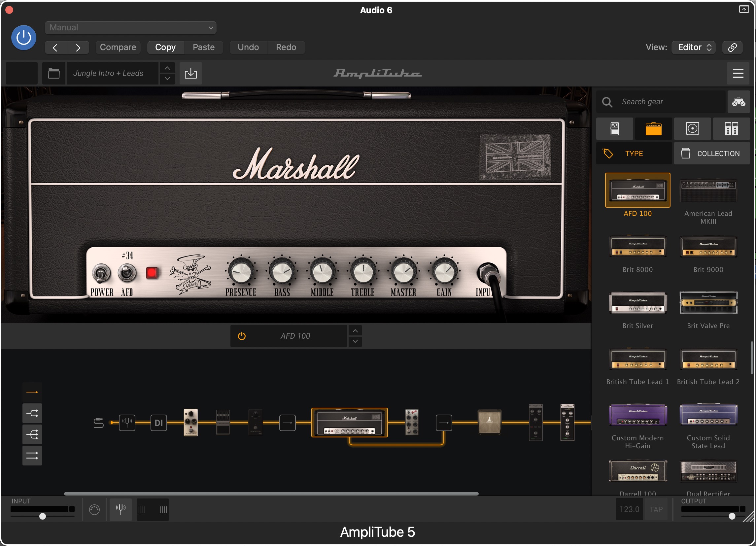Viewport: 756px width, 546px height.
Task: Flip the amp POWER toggle switch
Action: click(101, 274)
